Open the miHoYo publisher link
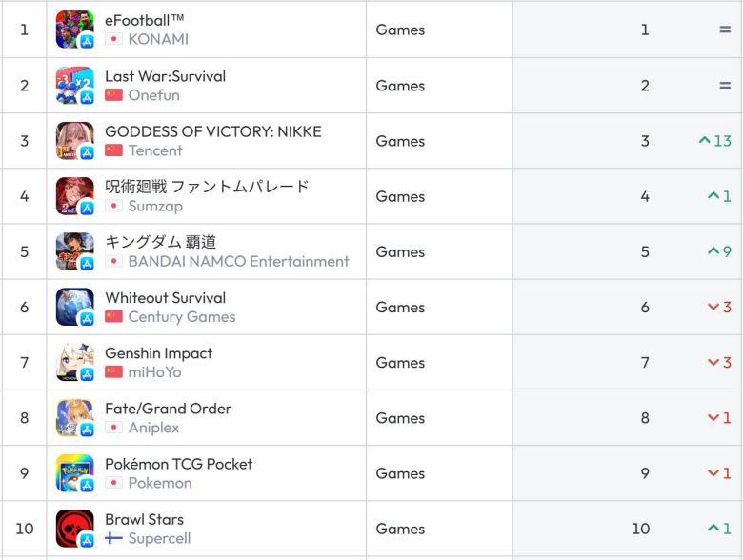Image resolution: width=743 pixels, height=560 pixels. 154,372
